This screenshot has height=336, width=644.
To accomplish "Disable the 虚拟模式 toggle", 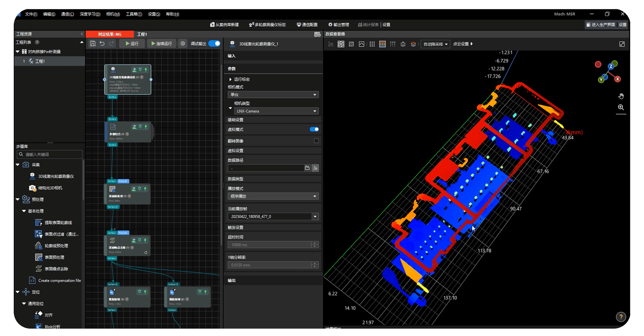I will pyautogui.click(x=314, y=129).
